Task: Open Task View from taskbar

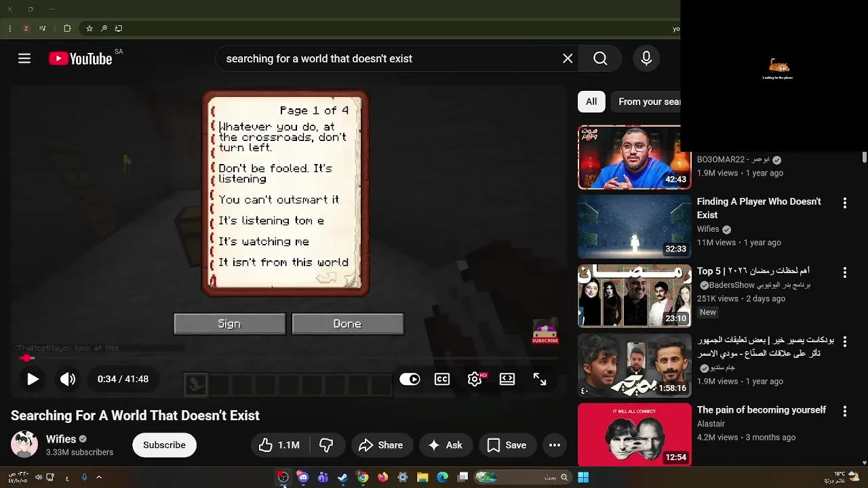Action: coord(462,477)
